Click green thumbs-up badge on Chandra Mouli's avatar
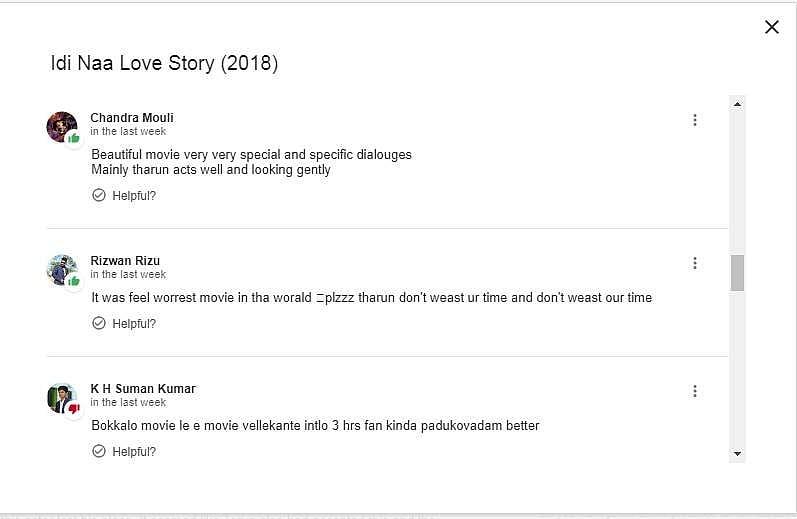The height and width of the screenshot is (519, 797). click(x=74, y=138)
